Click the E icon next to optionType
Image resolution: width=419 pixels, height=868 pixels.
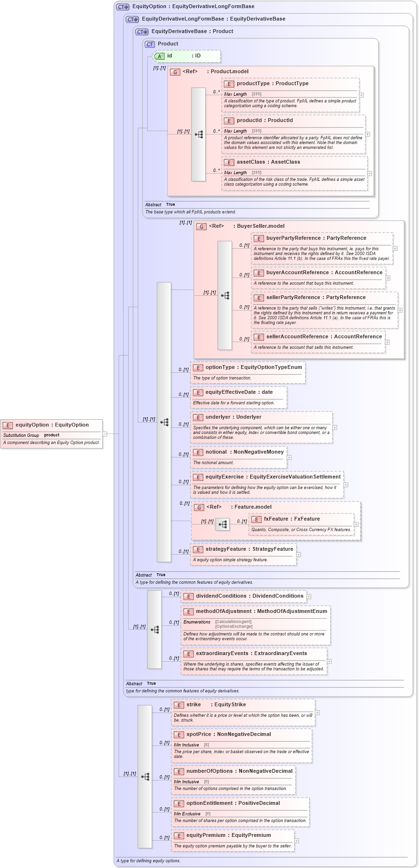198,368
